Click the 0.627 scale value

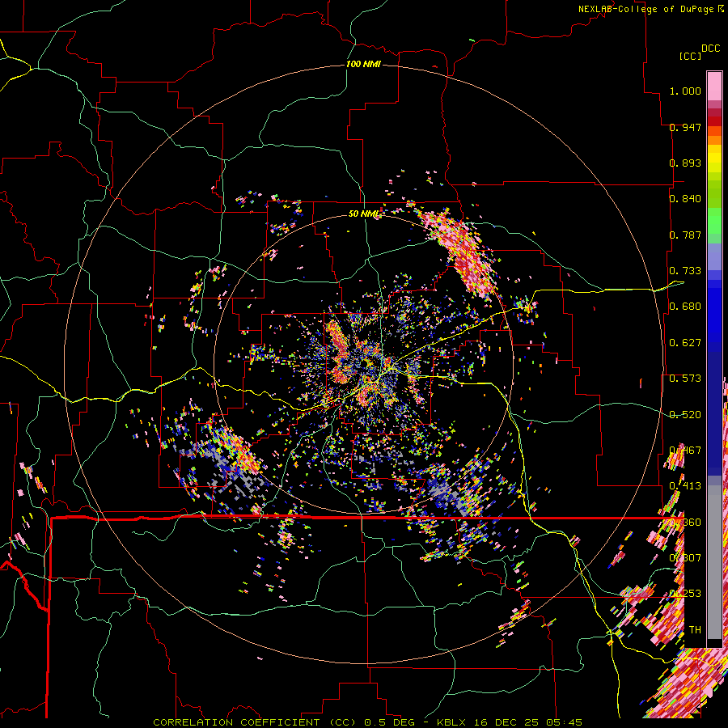685,343
